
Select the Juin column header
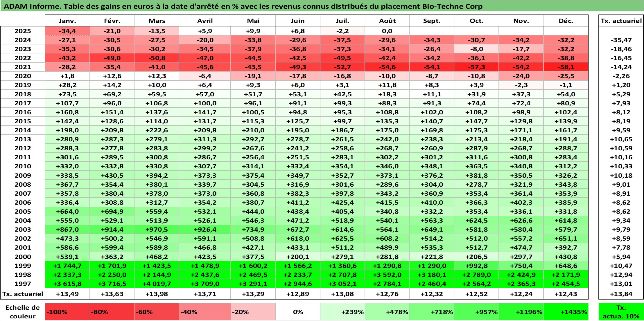298,21
